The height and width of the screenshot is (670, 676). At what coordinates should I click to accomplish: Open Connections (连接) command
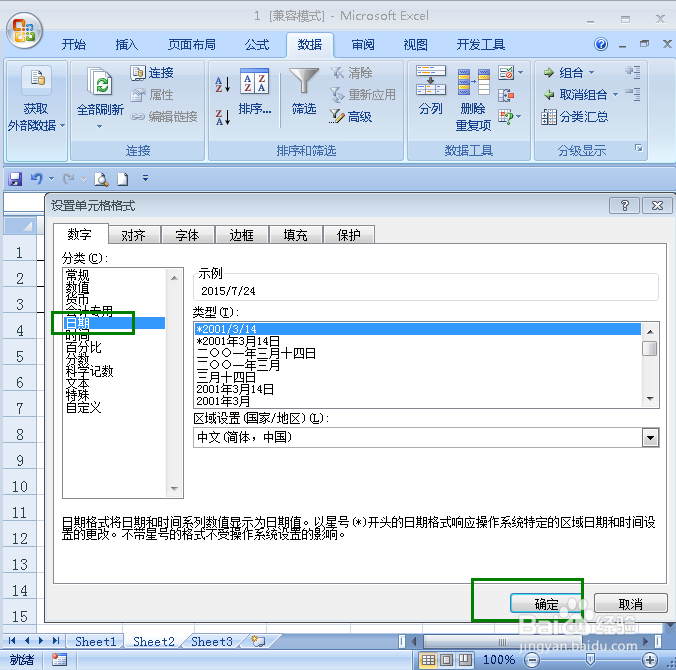152,72
